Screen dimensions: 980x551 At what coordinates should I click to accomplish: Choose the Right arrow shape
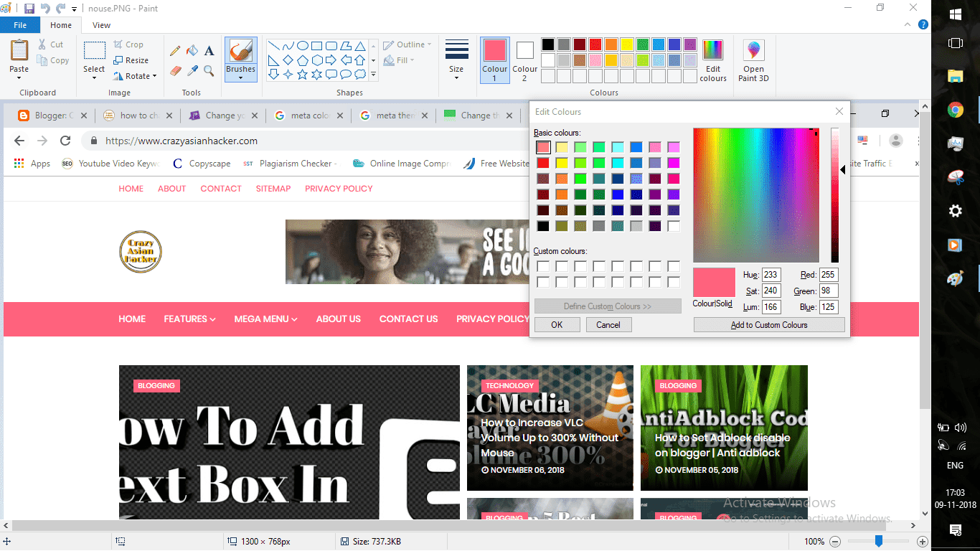[331, 60]
